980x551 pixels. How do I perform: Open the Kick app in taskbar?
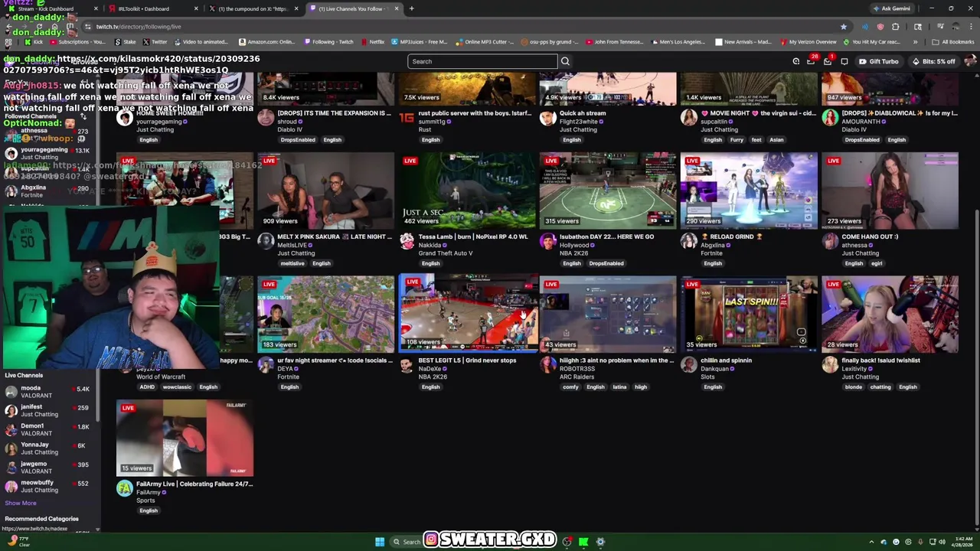pyautogui.click(x=583, y=542)
